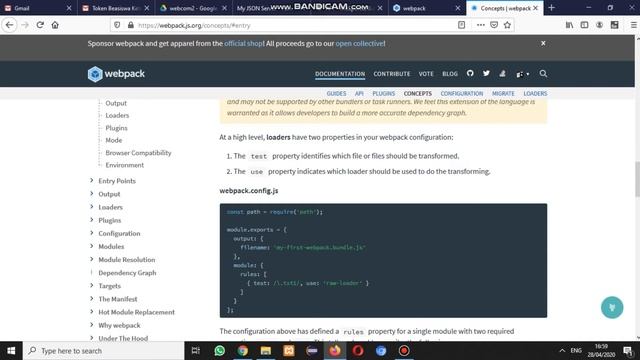The height and width of the screenshot is (360, 640).
Task: Open Why webpack sidebar item
Action: click(x=119, y=325)
